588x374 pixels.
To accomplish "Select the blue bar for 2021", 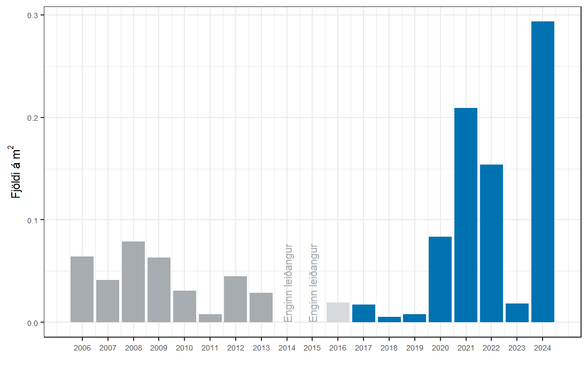I will 466,215.
